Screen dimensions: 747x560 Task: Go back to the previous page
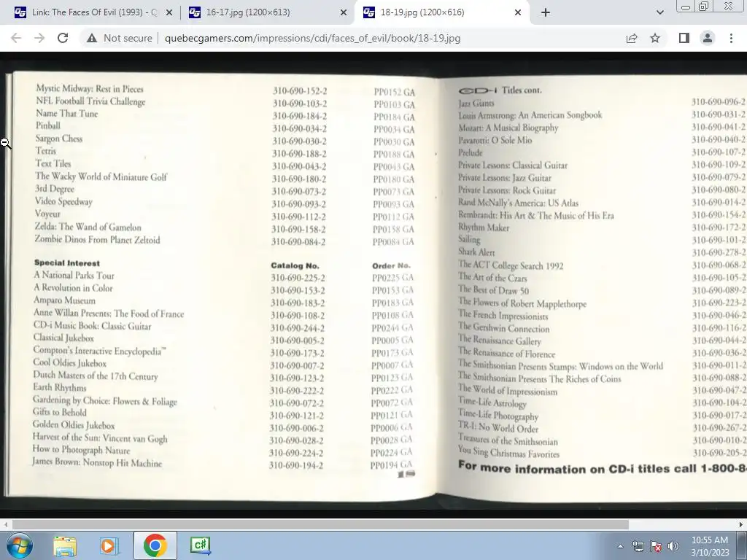16,38
